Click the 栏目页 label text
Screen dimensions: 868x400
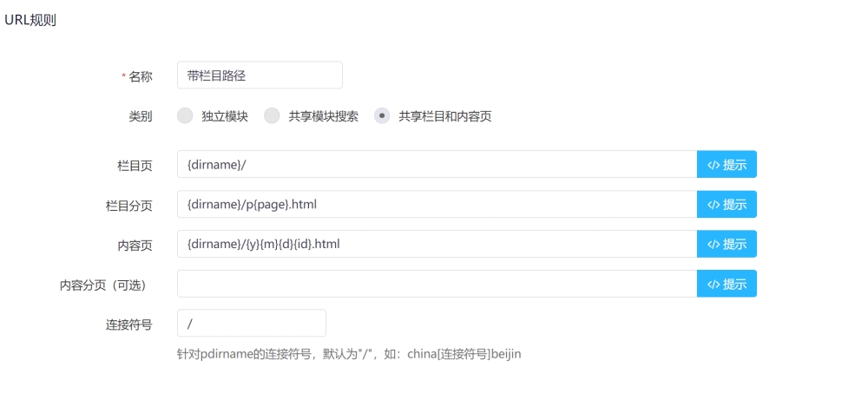[135, 166]
